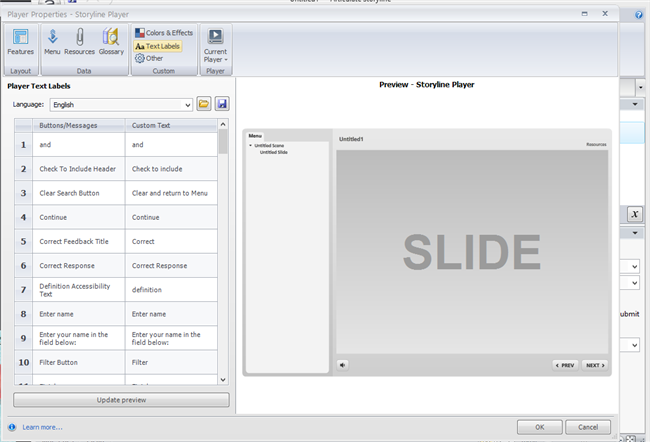Click the save text labels disk icon
The height and width of the screenshot is (442, 650).
[222, 104]
